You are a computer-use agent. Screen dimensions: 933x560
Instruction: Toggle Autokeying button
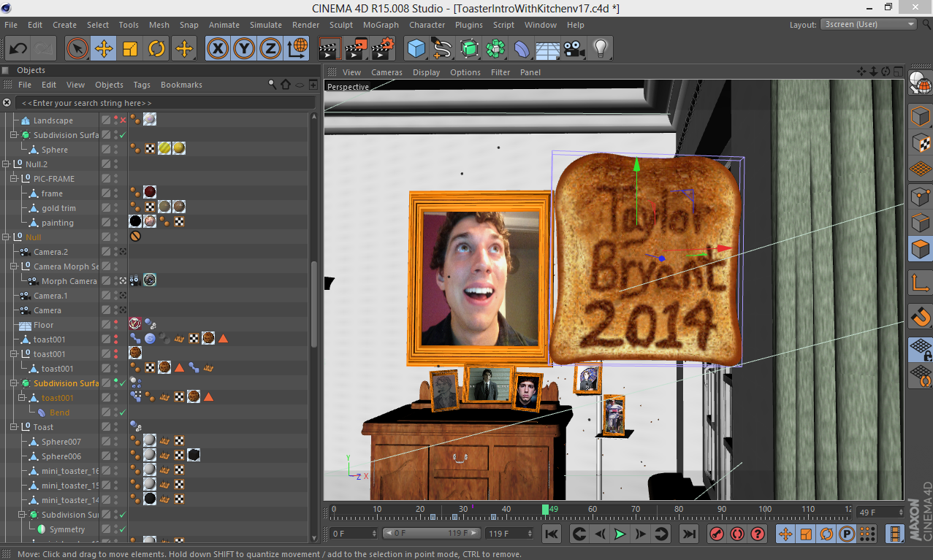tap(737, 534)
